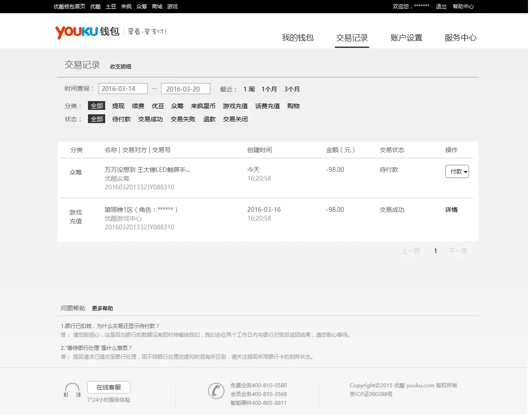The height and width of the screenshot is (418, 532).
Task: Open the 付款 dropdown button
Action: (457, 171)
